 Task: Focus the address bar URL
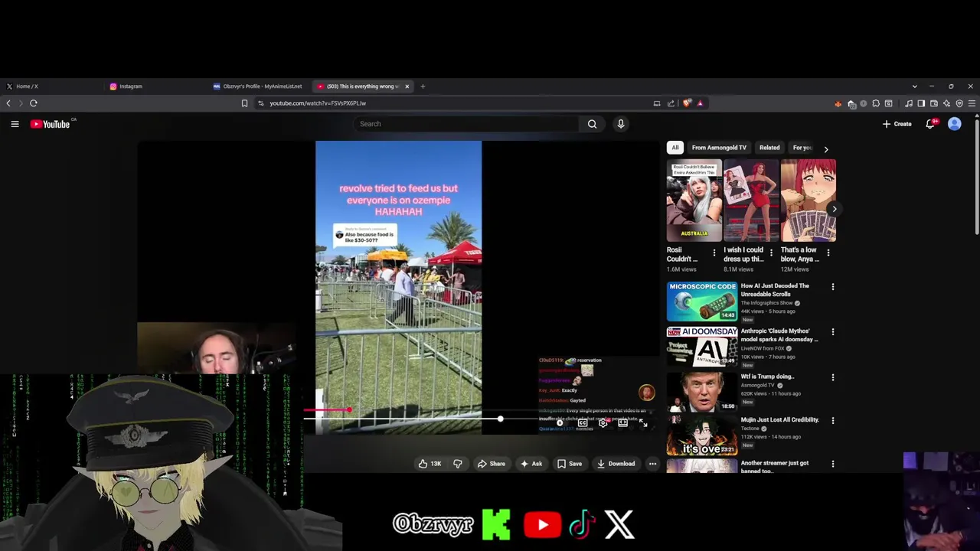point(318,103)
